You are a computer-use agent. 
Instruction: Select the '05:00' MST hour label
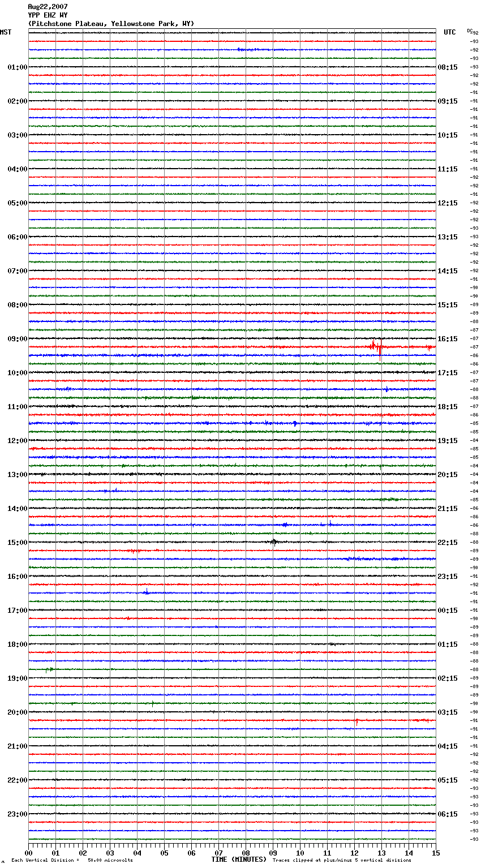click(x=17, y=203)
